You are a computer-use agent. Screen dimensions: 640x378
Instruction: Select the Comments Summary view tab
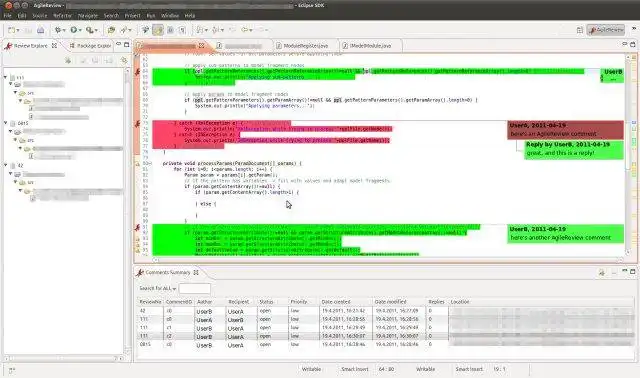(167, 272)
